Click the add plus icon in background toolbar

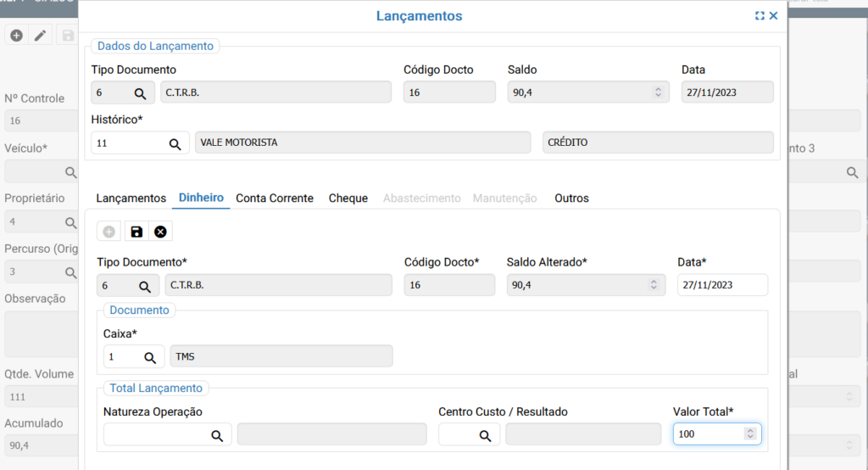coord(16,35)
